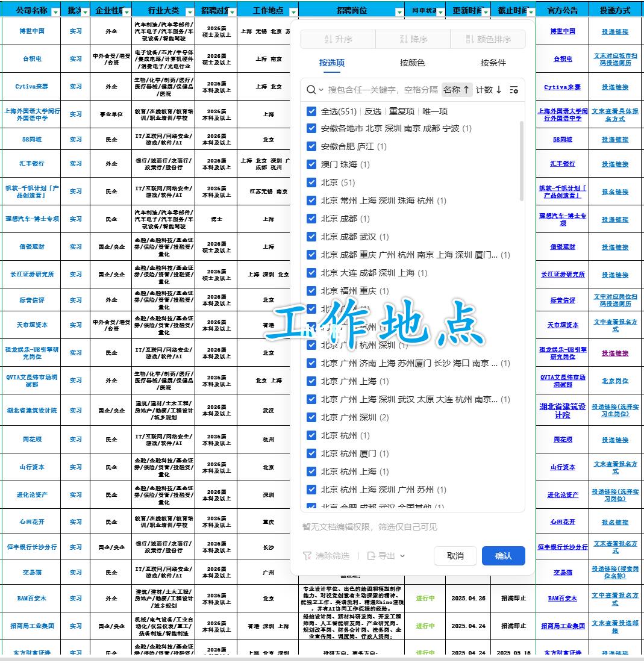
Task: Open the 网申状态 column filter dropdown
Action: [440, 12]
